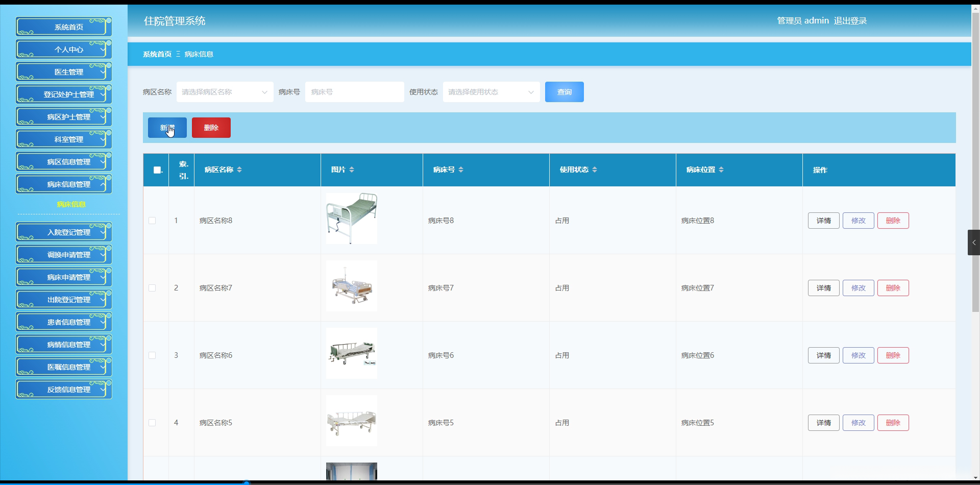The image size is (980, 485).
Task: Sort table by 病床号 column
Action: tap(461, 169)
